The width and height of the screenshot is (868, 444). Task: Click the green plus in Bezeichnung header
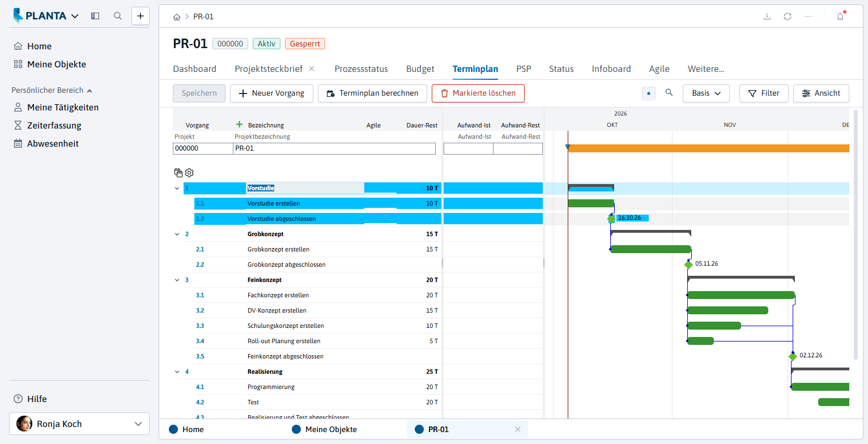pyautogui.click(x=239, y=125)
